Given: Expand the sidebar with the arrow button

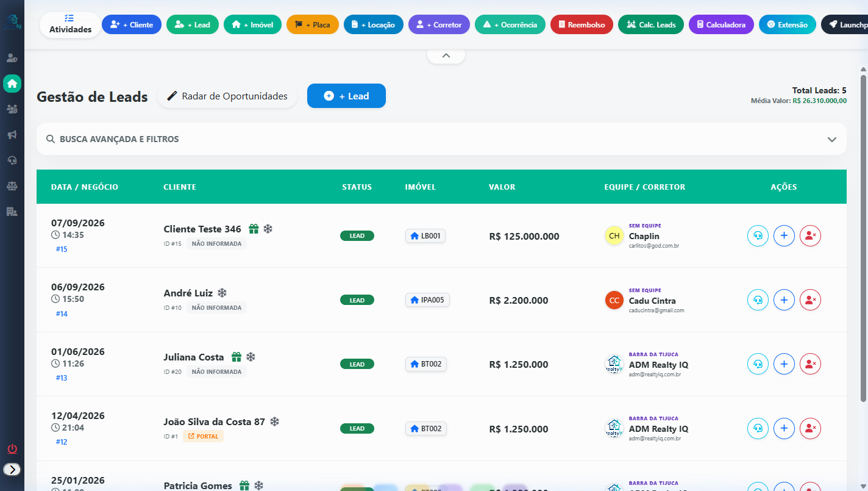Looking at the screenshot, I should coord(12,469).
